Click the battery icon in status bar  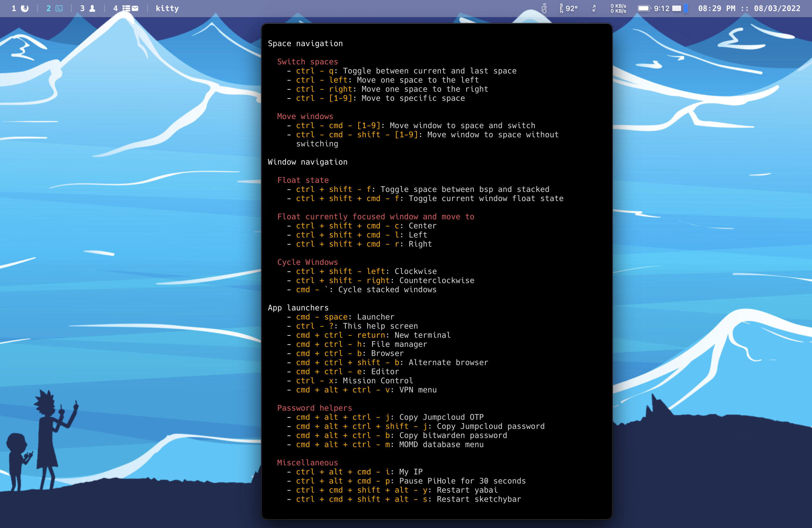pyautogui.click(x=644, y=8)
